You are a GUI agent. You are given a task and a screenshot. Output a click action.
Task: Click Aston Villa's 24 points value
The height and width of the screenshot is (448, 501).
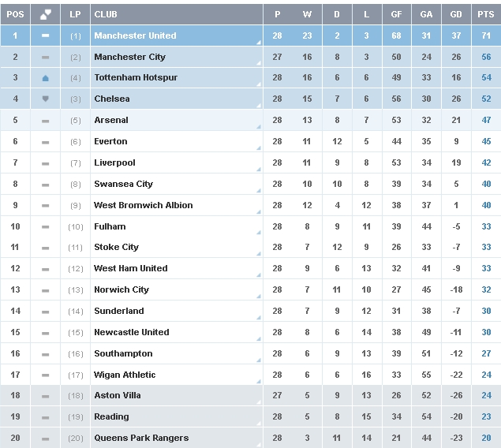(486, 395)
